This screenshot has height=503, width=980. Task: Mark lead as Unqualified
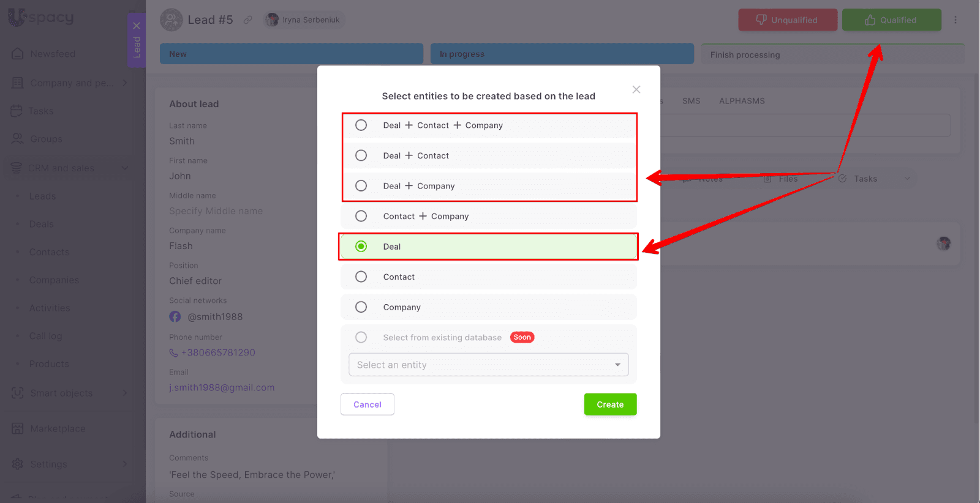[x=787, y=20]
